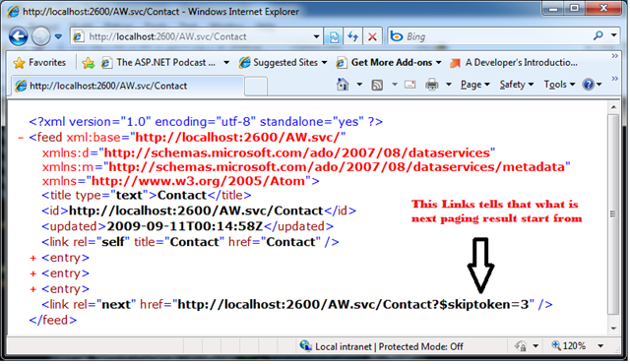Open the Safety menu
This screenshot has width=630, height=364.
516,85
